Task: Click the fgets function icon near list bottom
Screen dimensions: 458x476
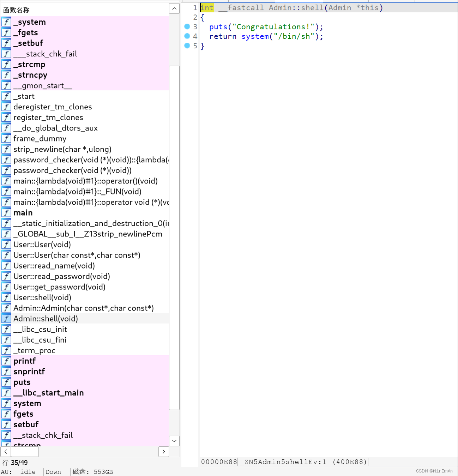Action: tap(6, 414)
